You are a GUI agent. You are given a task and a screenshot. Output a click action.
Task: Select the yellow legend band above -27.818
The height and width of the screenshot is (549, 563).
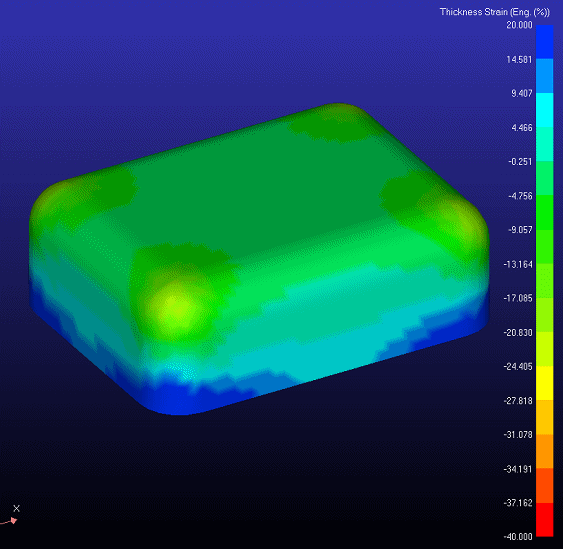544,383
